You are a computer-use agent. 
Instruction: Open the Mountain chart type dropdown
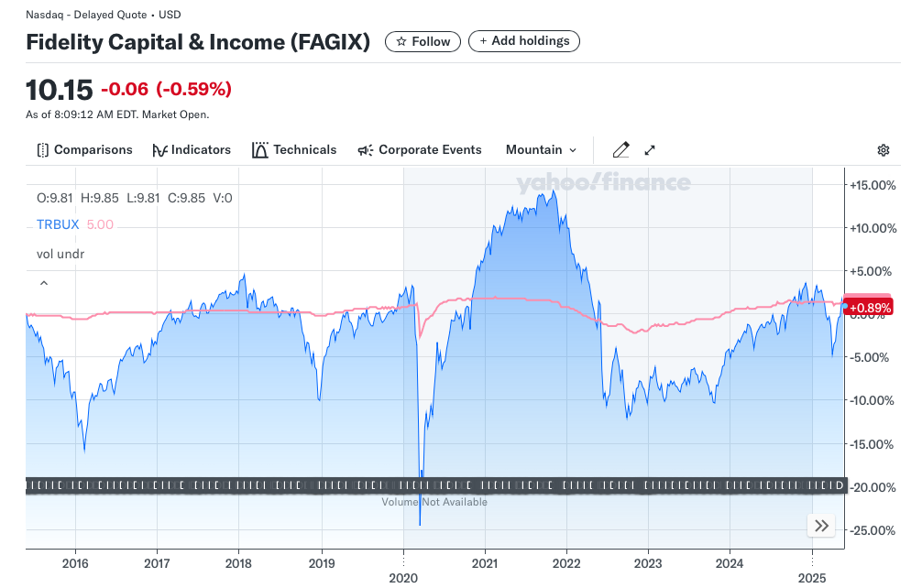(x=541, y=150)
